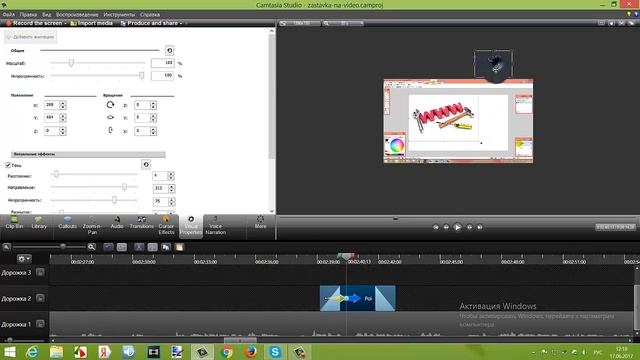Viewport: 640px width, 360px height.
Task: Click the Play button in preview
Action: pyautogui.click(x=458, y=227)
